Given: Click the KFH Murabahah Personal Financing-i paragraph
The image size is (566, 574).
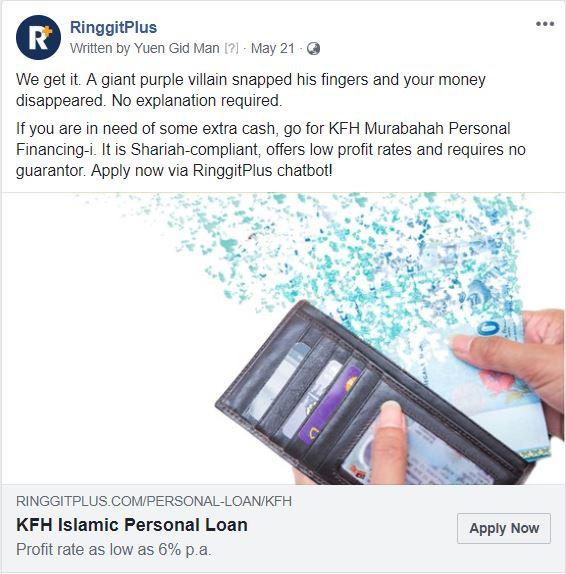Looking at the screenshot, I should click(x=271, y=149).
